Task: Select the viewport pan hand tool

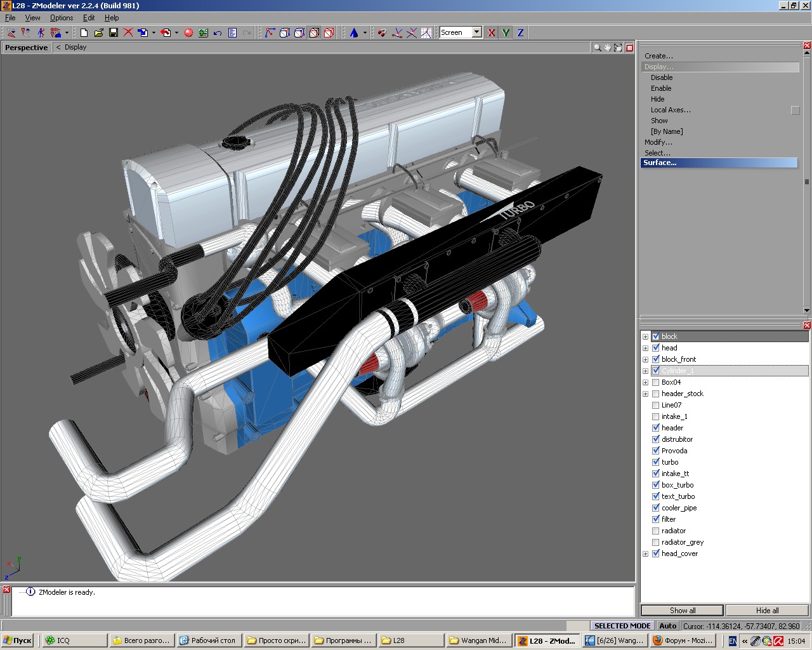Action: tap(607, 48)
